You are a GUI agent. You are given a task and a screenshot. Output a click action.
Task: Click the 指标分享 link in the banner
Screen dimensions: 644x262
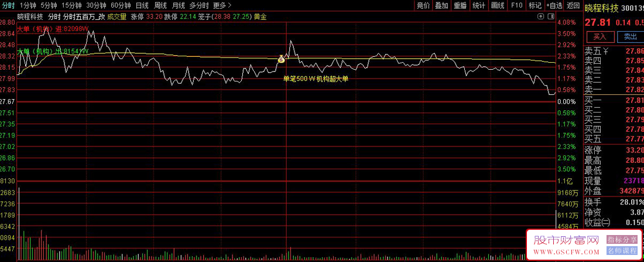(622, 240)
